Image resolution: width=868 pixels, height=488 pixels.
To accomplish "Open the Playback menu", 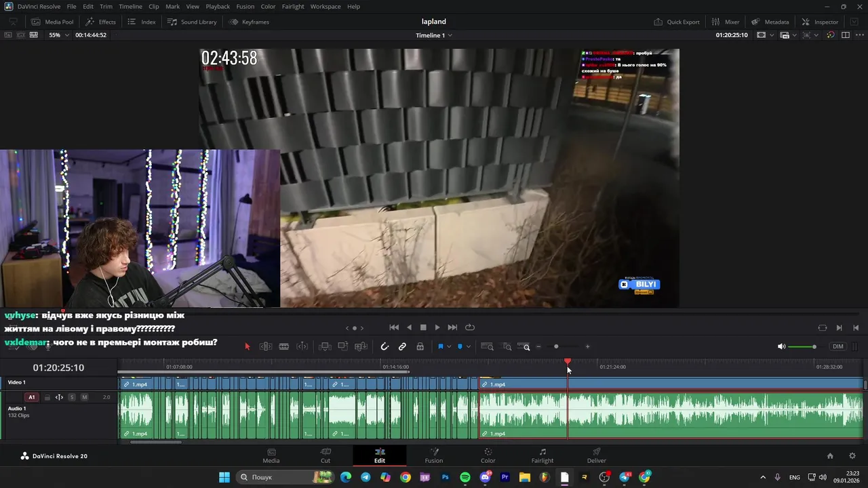I will [218, 6].
